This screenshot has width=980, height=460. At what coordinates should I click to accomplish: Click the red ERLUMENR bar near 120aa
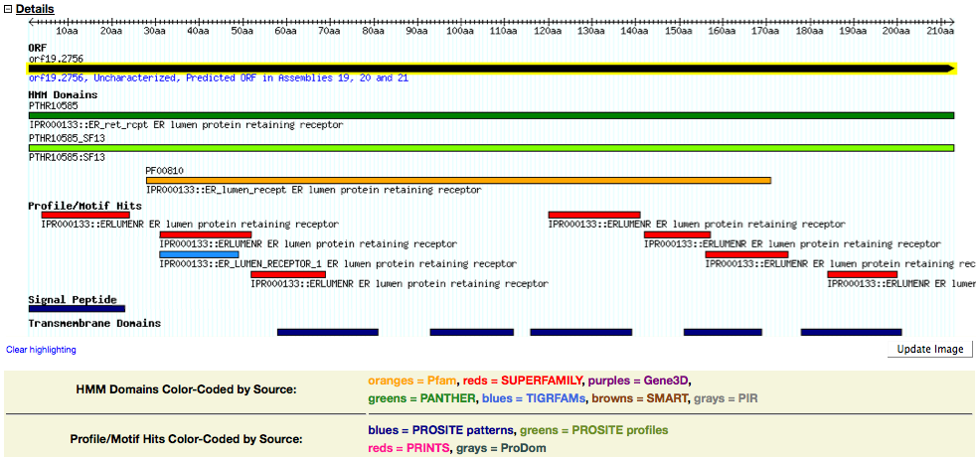click(x=594, y=215)
